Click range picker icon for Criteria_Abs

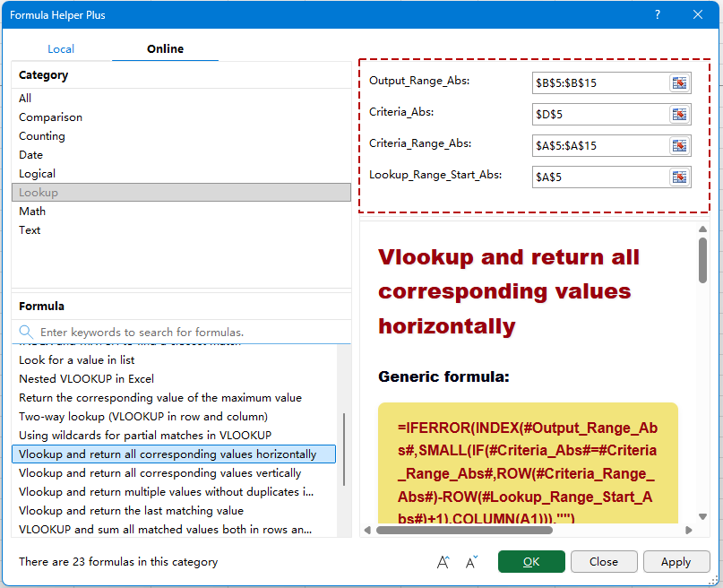[679, 115]
